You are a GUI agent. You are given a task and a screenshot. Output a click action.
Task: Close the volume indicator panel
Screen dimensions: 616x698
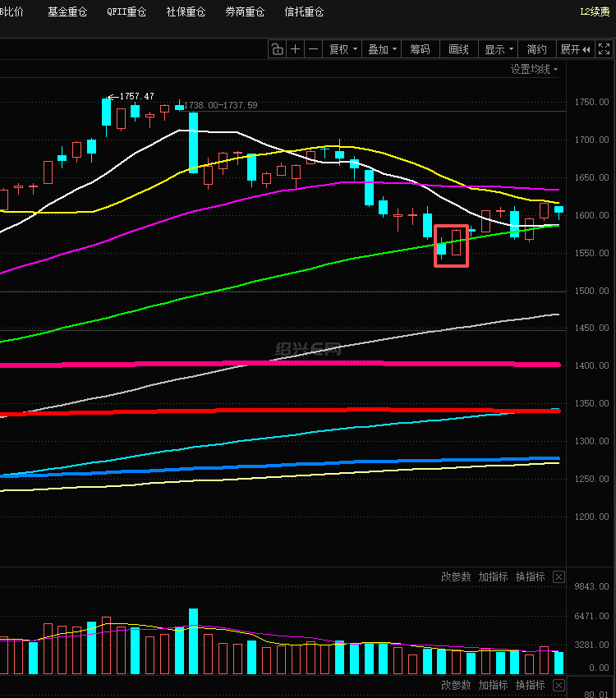pos(559,577)
